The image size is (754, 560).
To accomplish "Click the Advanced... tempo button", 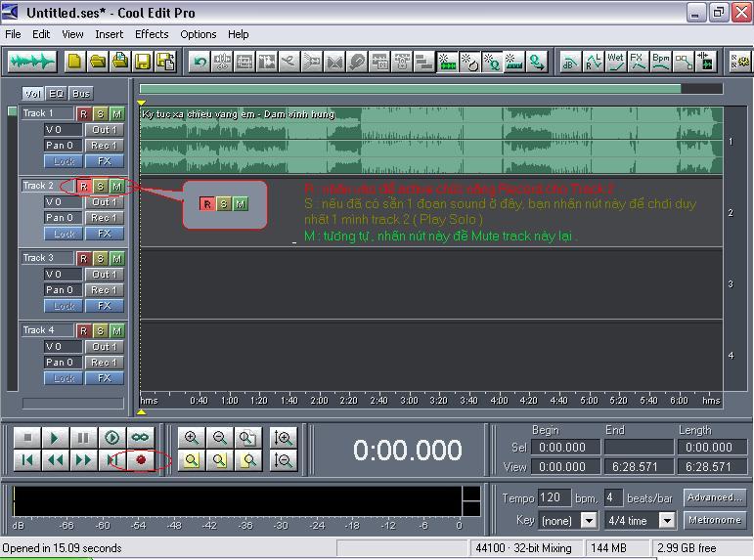I will [715, 497].
